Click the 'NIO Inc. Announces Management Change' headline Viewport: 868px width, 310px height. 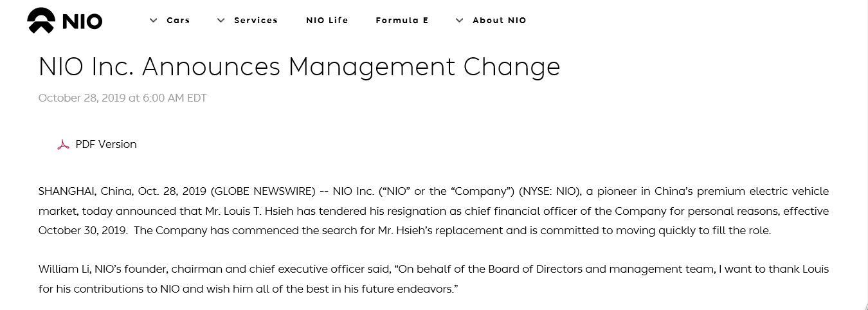tap(300, 67)
